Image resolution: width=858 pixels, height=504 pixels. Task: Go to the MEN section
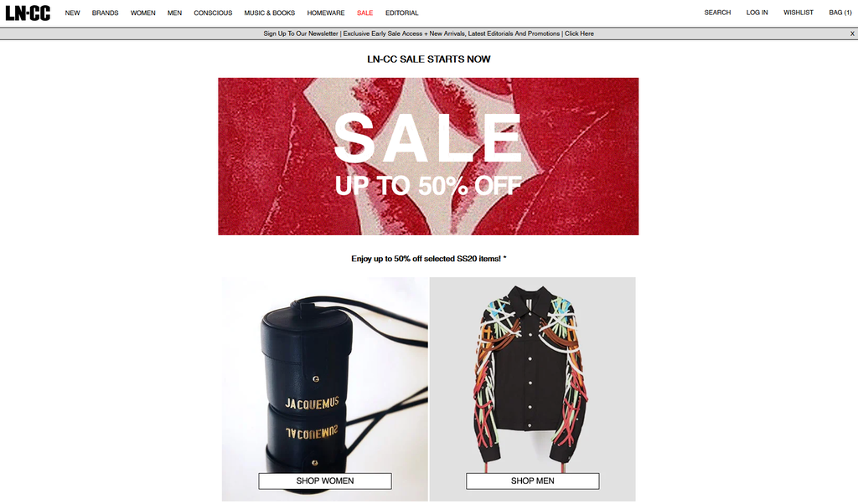click(x=174, y=13)
